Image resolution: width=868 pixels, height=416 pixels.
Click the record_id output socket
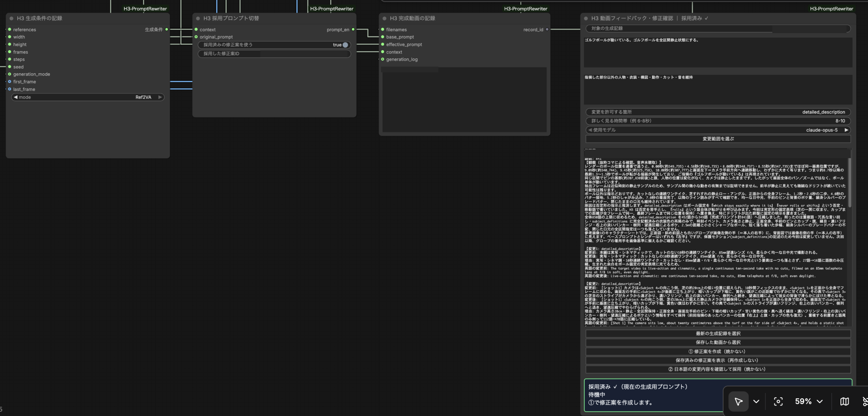click(547, 29)
